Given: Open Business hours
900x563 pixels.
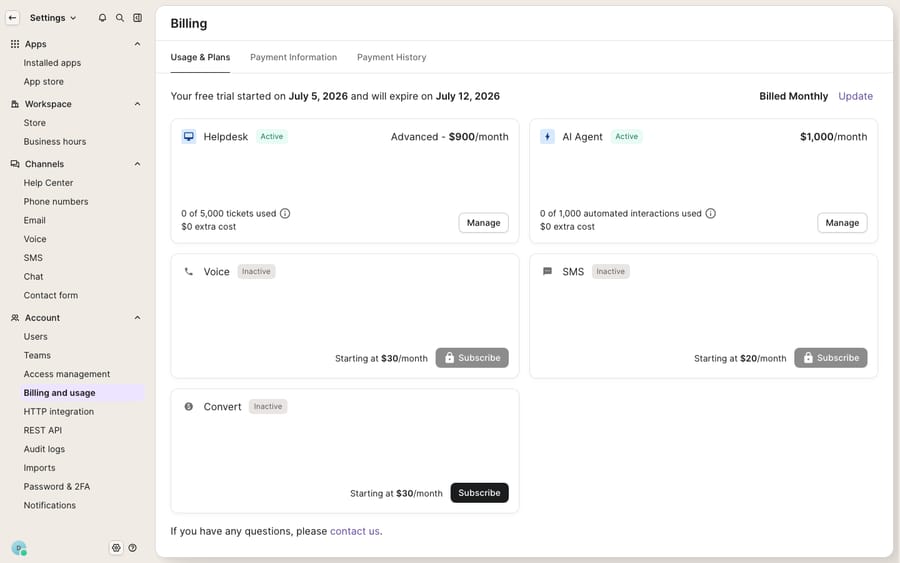Looking at the screenshot, I should point(55,142).
